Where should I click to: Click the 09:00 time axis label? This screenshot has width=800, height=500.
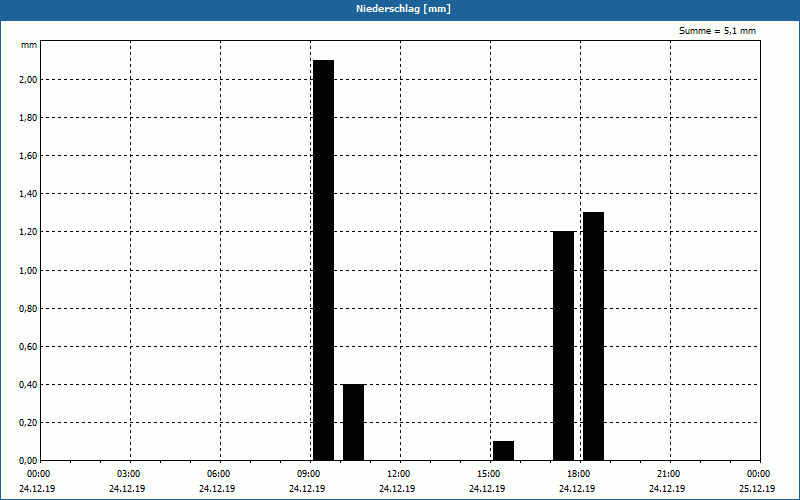coord(310,474)
